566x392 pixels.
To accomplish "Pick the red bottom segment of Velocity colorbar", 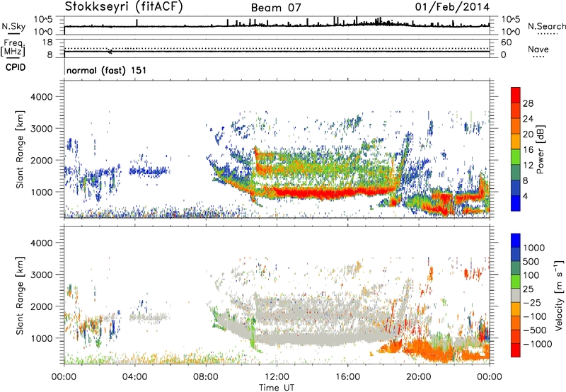I will (516, 350).
